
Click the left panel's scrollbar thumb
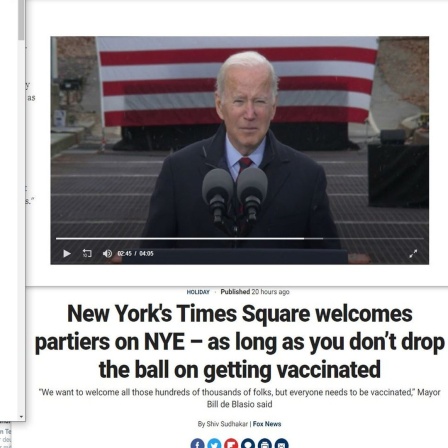pyautogui.click(x=21, y=19)
